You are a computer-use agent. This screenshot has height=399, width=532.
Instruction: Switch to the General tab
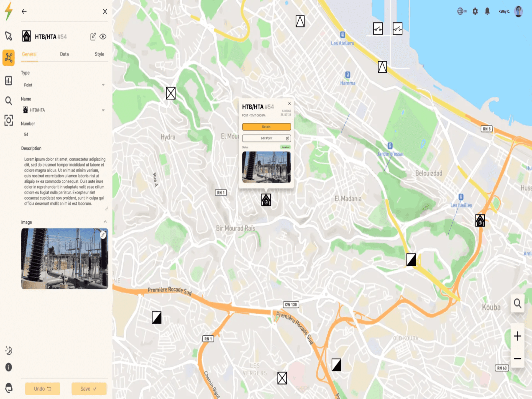[29, 54]
